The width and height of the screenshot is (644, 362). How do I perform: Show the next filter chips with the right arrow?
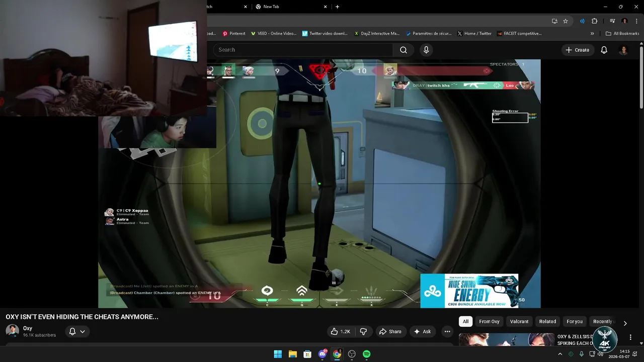(x=625, y=323)
